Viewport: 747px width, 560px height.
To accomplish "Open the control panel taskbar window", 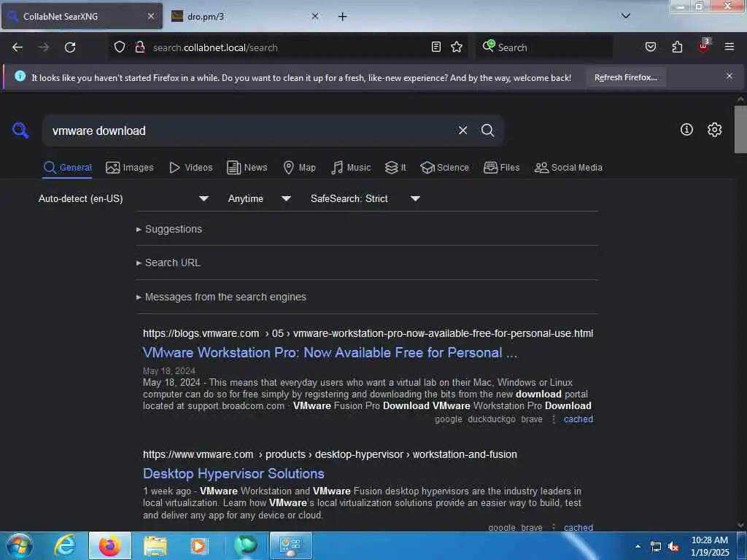I will pyautogui.click(x=291, y=545).
